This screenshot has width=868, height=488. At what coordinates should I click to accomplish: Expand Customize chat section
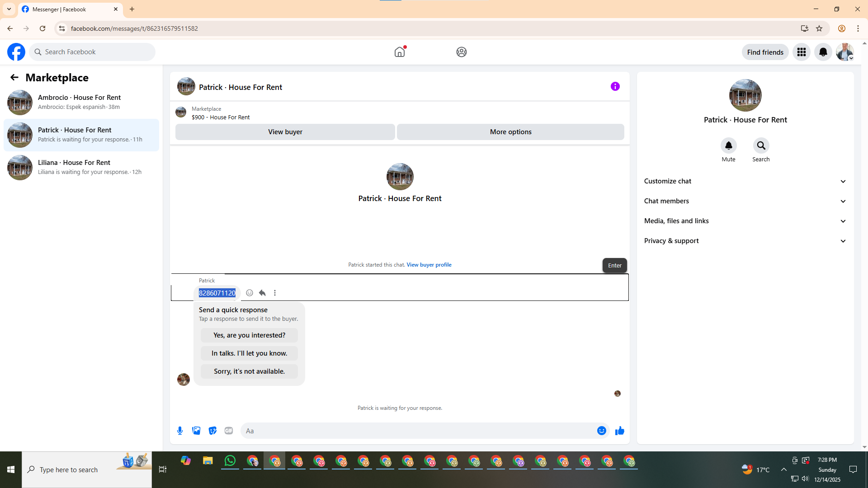pos(745,181)
